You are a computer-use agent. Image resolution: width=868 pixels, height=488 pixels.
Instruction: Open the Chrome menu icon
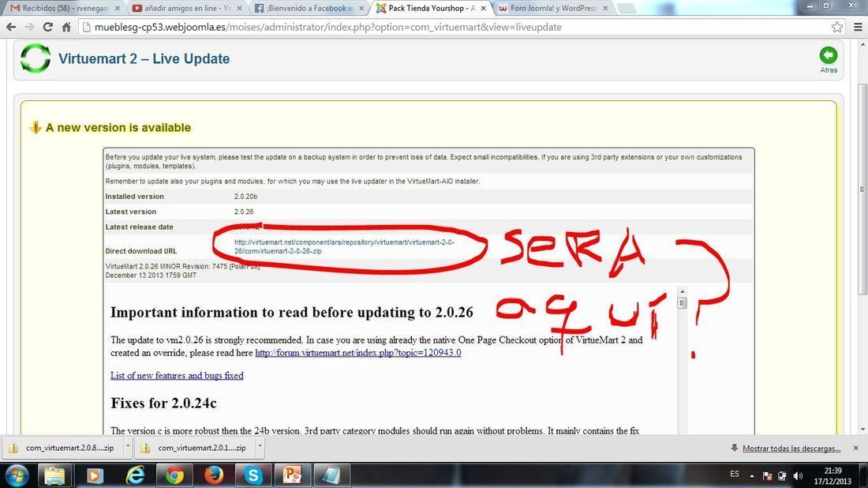point(858,27)
